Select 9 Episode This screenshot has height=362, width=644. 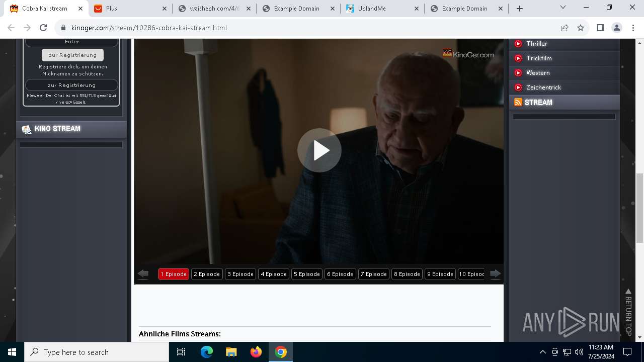point(440,274)
